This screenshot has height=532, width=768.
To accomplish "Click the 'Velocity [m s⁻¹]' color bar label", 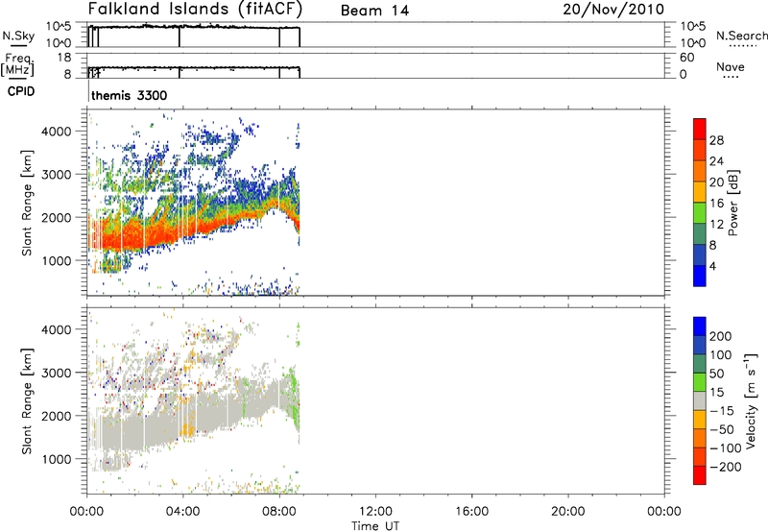I will pos(751,400).
